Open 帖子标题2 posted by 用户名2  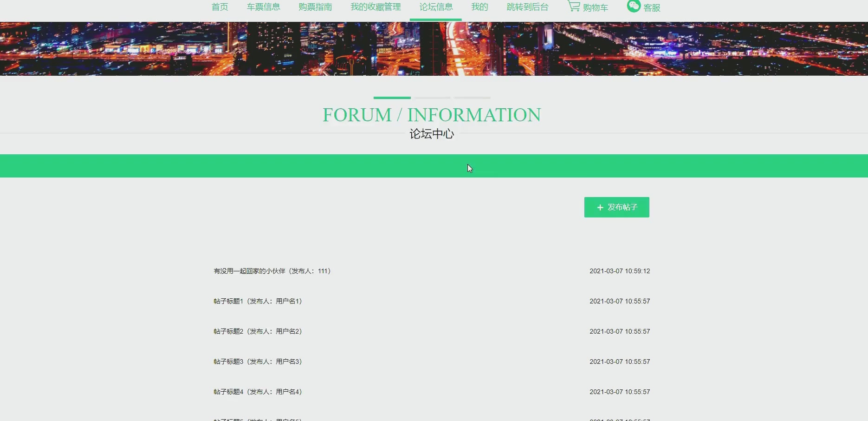pyautogui.click(x=257, y=331)
